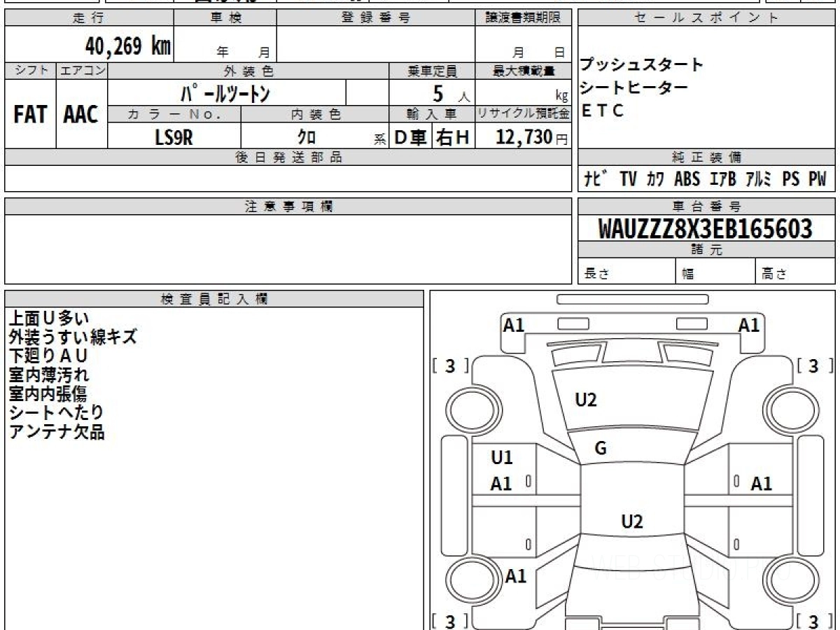
Task: Click the 内装色 header
Action: 315,114
